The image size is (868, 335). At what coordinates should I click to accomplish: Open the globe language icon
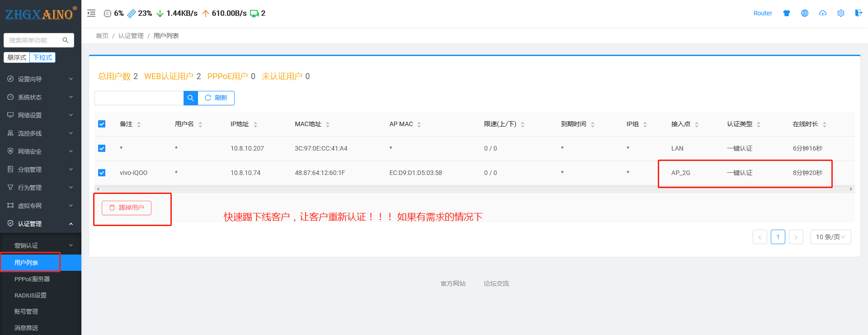pyautogui.click(x=805, y=13)
